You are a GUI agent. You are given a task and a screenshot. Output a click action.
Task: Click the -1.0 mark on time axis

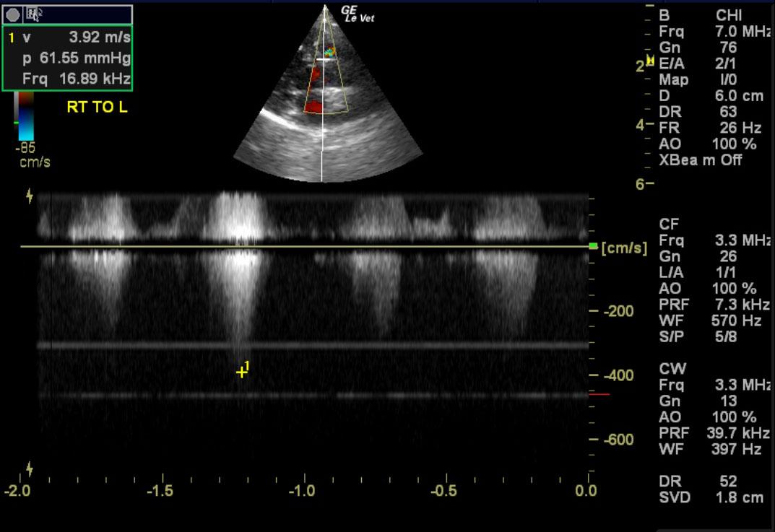point(304,491)
